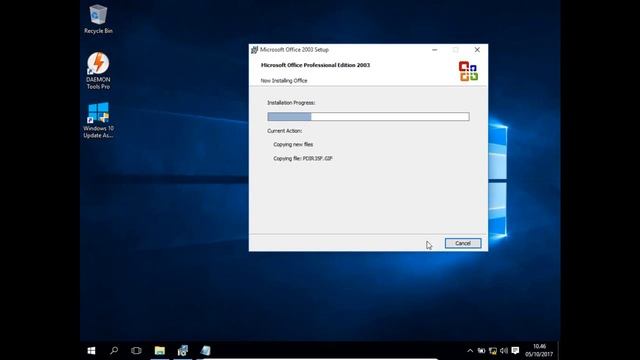Check the battery status tray icon
Viewport: 640px width, 360px height.
[x=481, y=351]
